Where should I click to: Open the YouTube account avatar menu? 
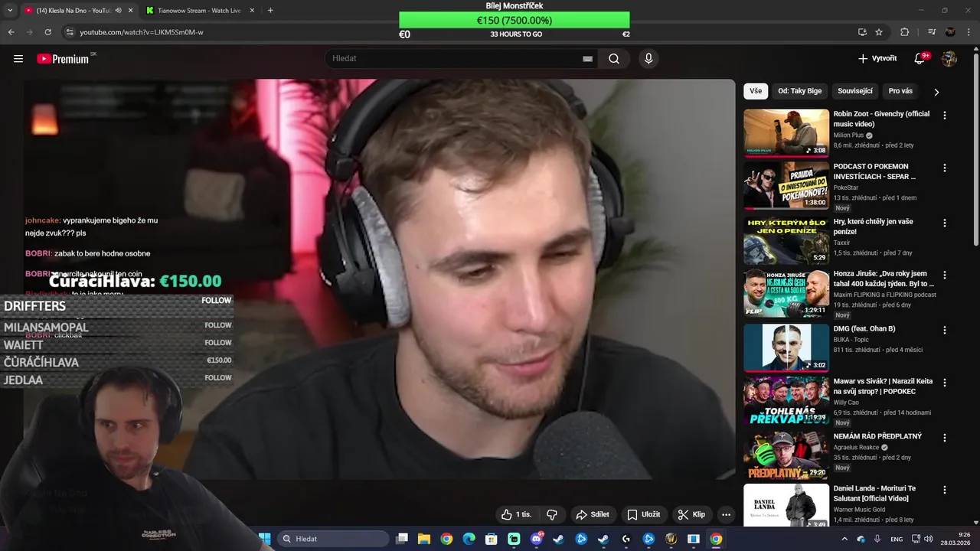point(949,59)
